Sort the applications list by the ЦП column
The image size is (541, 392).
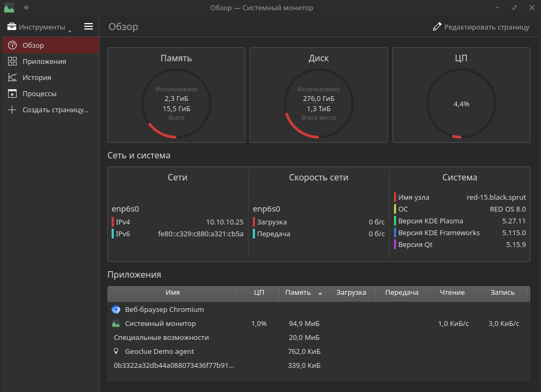[x=259, y=293]
